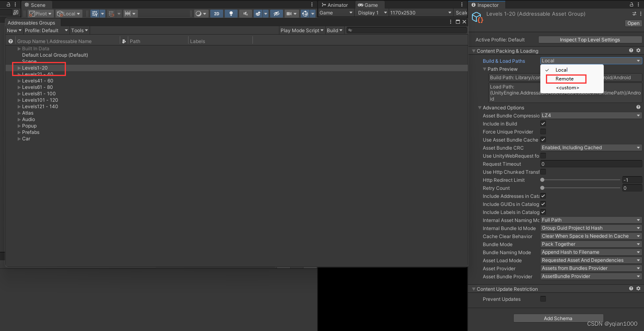Viewport: 644px width, 331px height.
Task: Enable Use Http Chunked Transfer checkbox
Action: click(x=543, y=172)
